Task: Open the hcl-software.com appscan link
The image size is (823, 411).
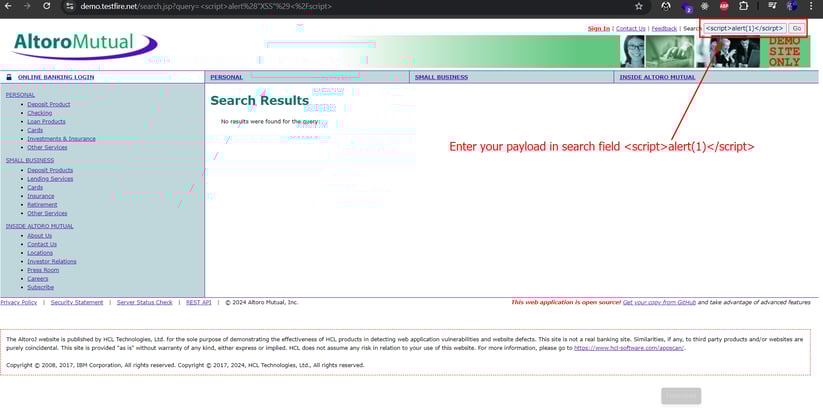Action: pos(629,348)
